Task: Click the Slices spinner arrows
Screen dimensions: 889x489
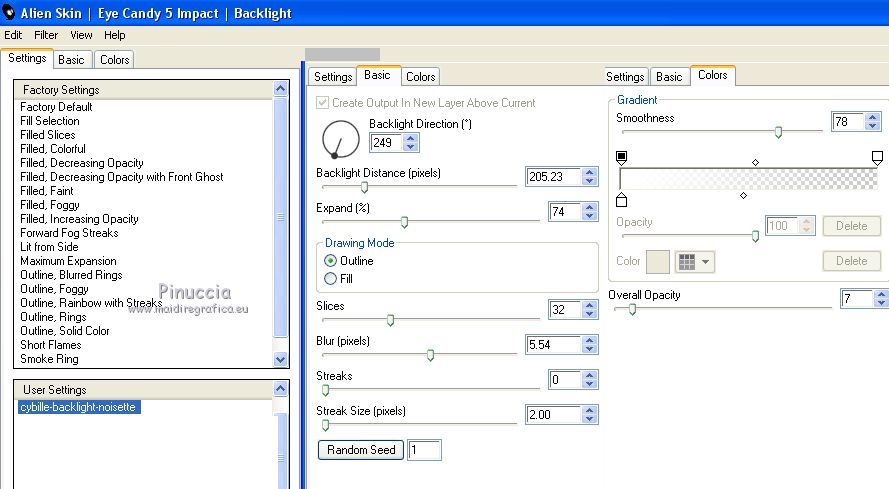Action: 590,309
